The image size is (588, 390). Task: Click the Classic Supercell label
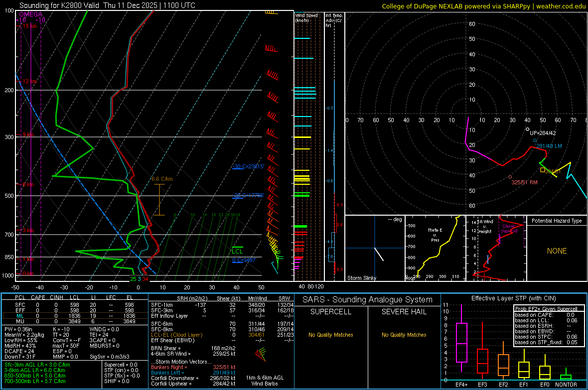pos(509,229)
